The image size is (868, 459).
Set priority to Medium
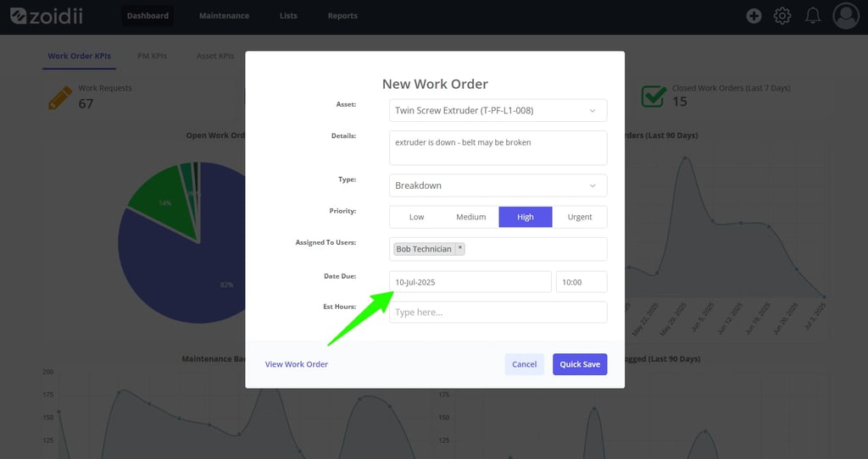(471, 217)
